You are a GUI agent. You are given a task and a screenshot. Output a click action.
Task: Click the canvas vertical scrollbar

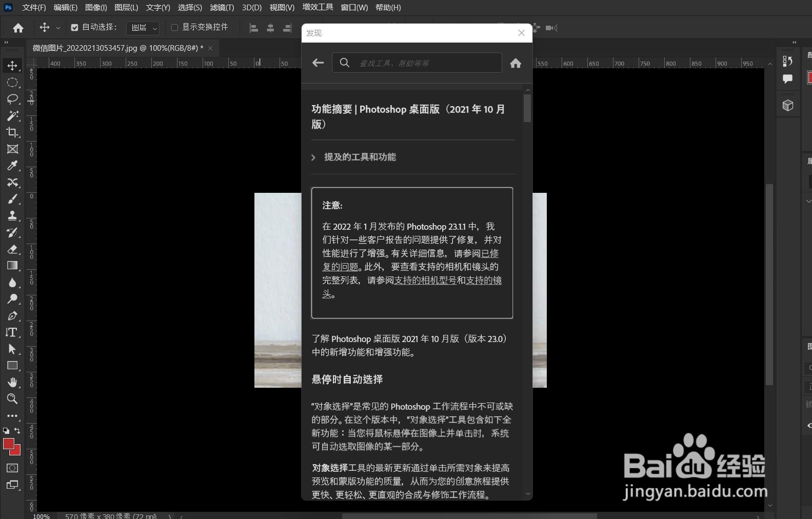(x=769, y=285)
